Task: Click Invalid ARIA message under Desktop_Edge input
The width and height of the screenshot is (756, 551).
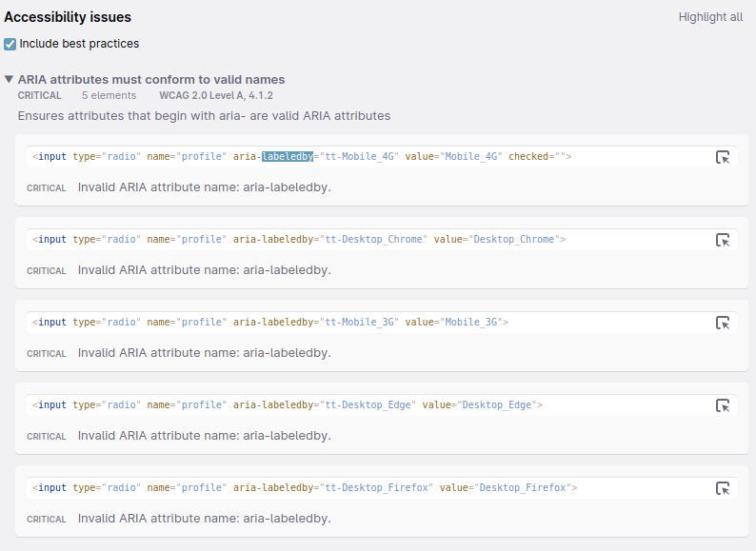Action: point(205,436)
